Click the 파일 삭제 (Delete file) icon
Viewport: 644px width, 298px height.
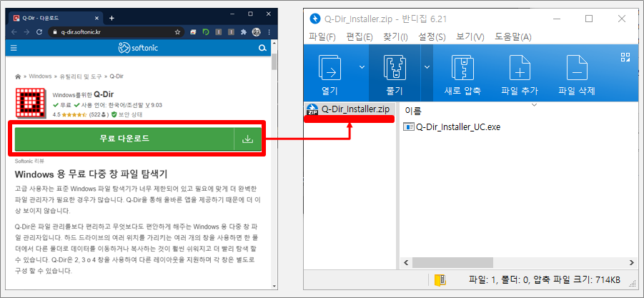coord(577,68)
